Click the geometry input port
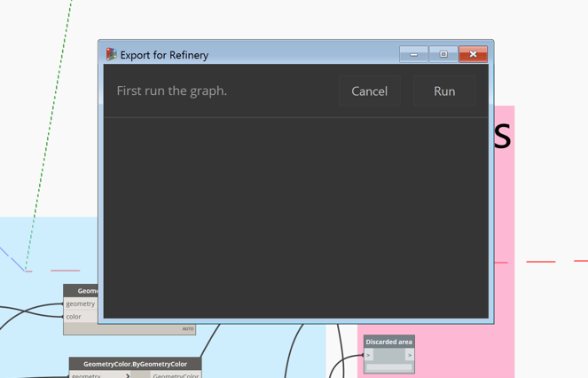This screenshot has width=588, height=378. pyautogui.click(x=80, y=303)
